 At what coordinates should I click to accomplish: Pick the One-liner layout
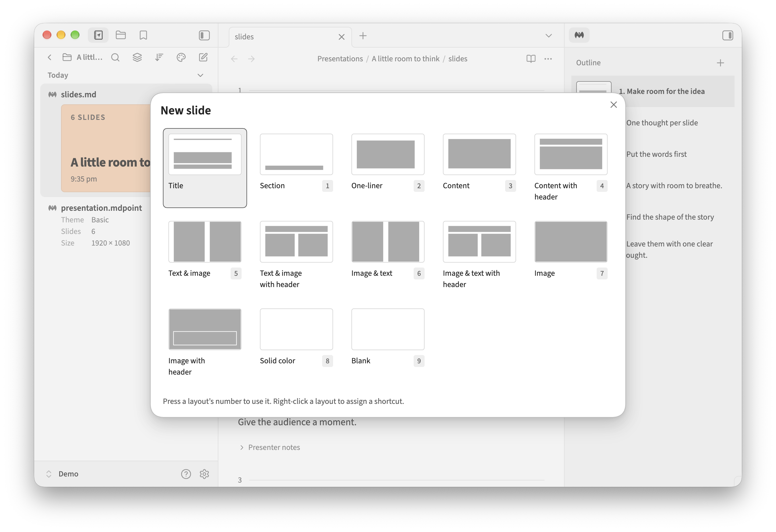[388, 168]
